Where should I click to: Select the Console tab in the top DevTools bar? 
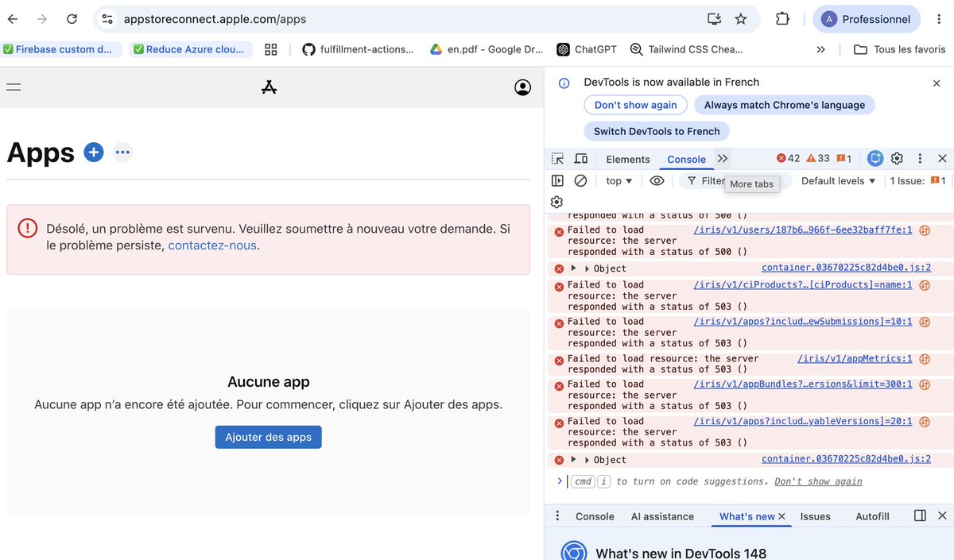click(x=687, y=159)
